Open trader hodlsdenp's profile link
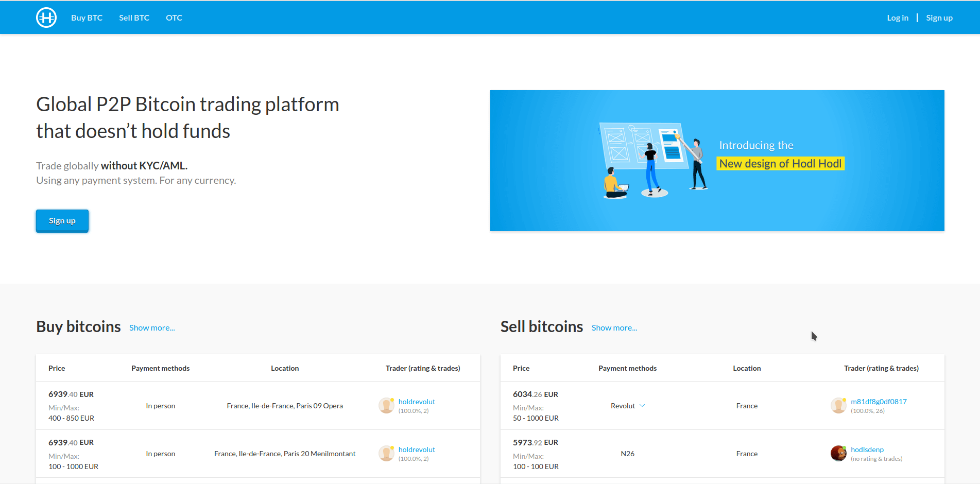This screenshot has width=980, height=484. coord(867,449)
